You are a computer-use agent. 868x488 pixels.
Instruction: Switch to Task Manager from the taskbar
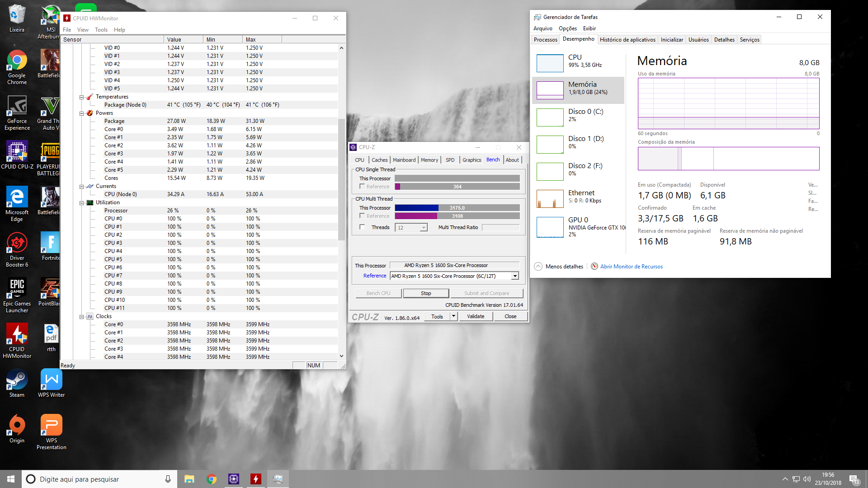coord(278,479)
